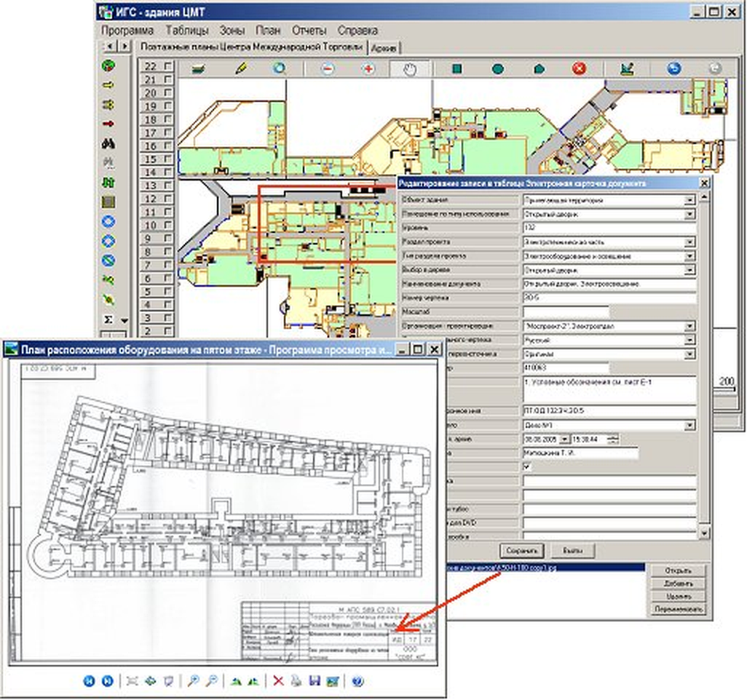Choose the green square shape tool
Viewport: 747px width, 700px height.
tap(456, 69)
